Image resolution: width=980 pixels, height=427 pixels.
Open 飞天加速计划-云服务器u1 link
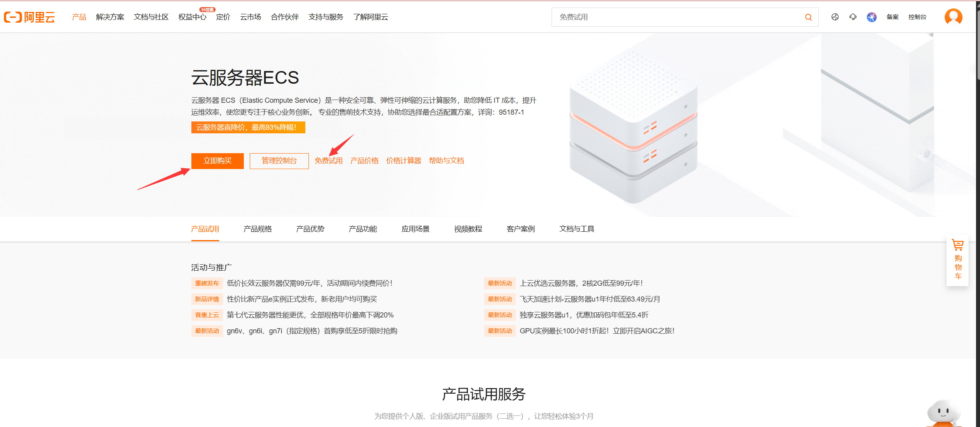590,299
